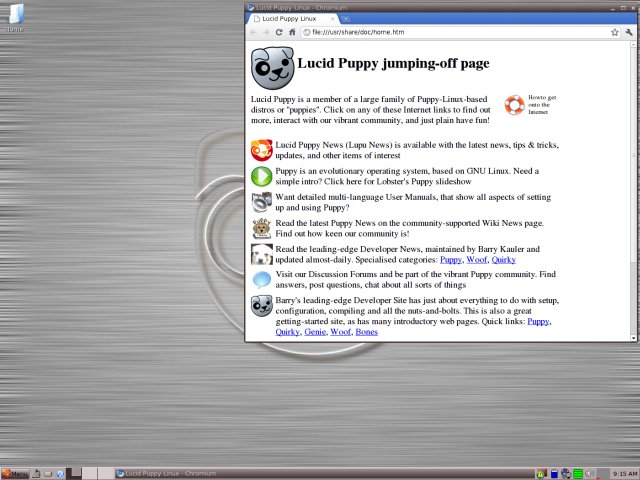The height and width of the screenshot is (480, 640).
Task: Click the browser Back arrow
Action: [x=253, y=32]
